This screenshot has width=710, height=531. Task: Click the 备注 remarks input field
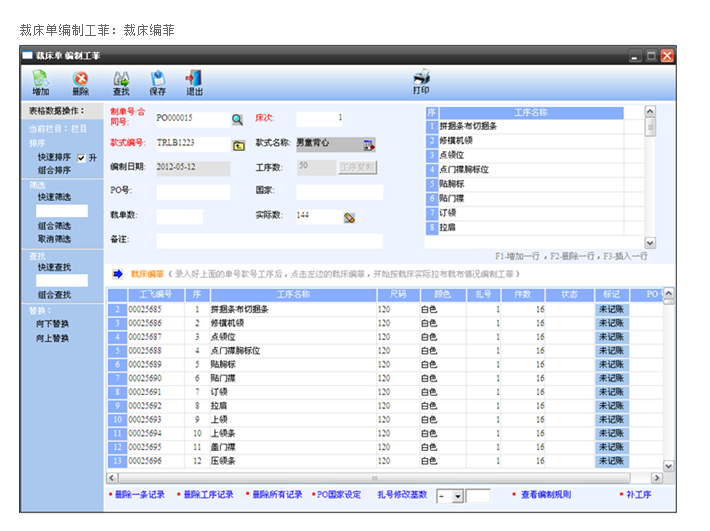pyautogui.click(x=269, y=241)
